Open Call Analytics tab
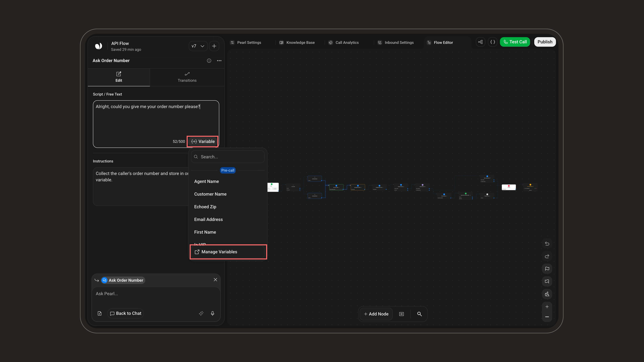 pos(343,42)
